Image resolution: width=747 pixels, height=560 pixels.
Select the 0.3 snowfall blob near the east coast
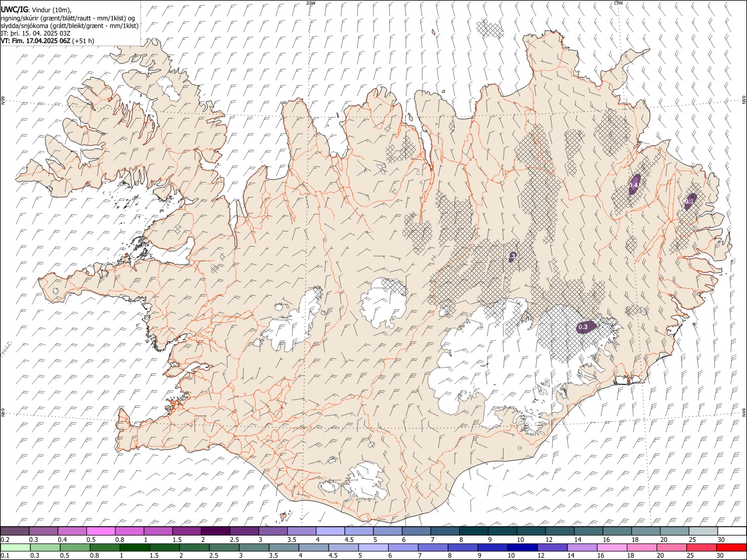point(690,201)
